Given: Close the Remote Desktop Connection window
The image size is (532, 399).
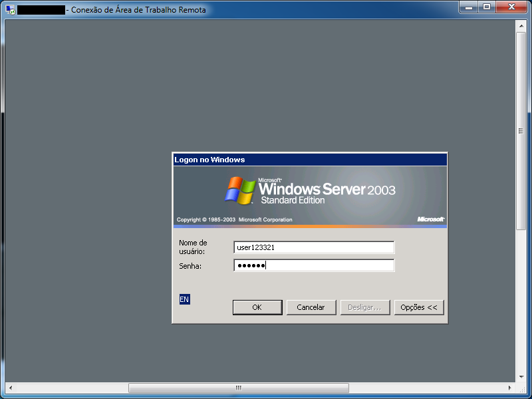Looking at the screenshot, I should pos(511,7).
